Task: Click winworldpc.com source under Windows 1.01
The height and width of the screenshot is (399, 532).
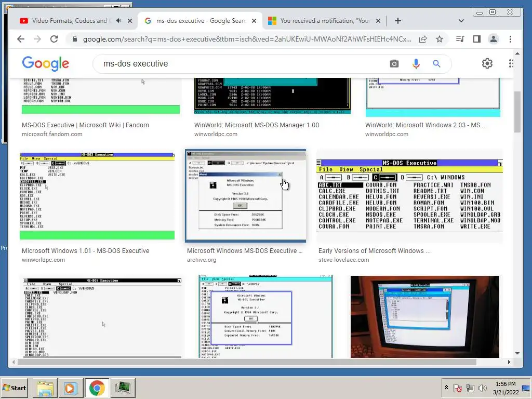Action: [x=43, y=260]
